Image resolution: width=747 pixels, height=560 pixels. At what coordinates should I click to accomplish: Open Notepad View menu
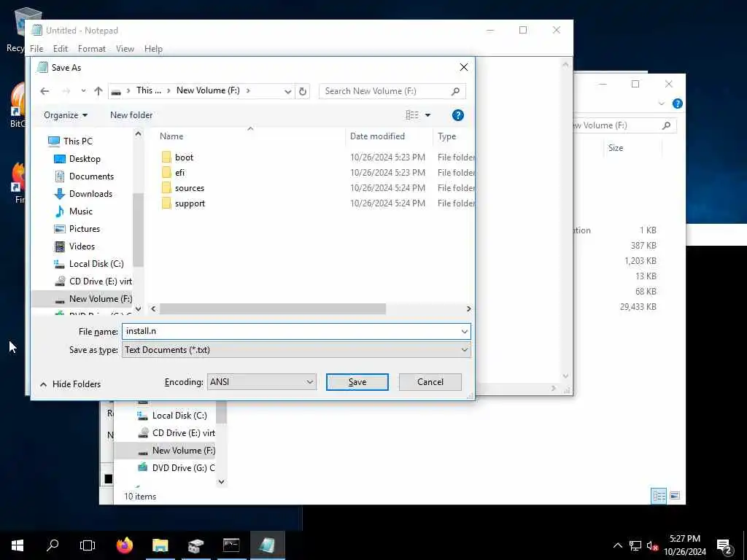(x=125, y=49)
